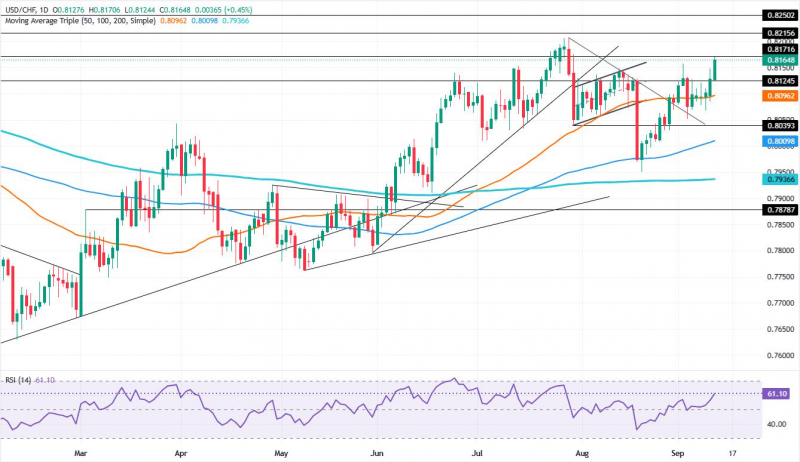Click the 50-period MA value 0.80962 in legend
The width and height of the screenshot is (800, 462).
[172, 21]
